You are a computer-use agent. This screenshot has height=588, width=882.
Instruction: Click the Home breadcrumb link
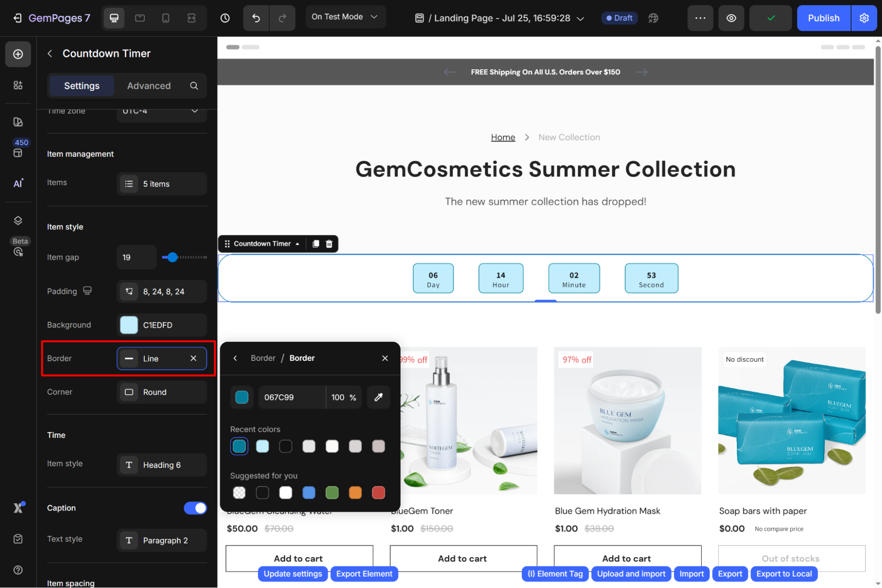point(503,137)
